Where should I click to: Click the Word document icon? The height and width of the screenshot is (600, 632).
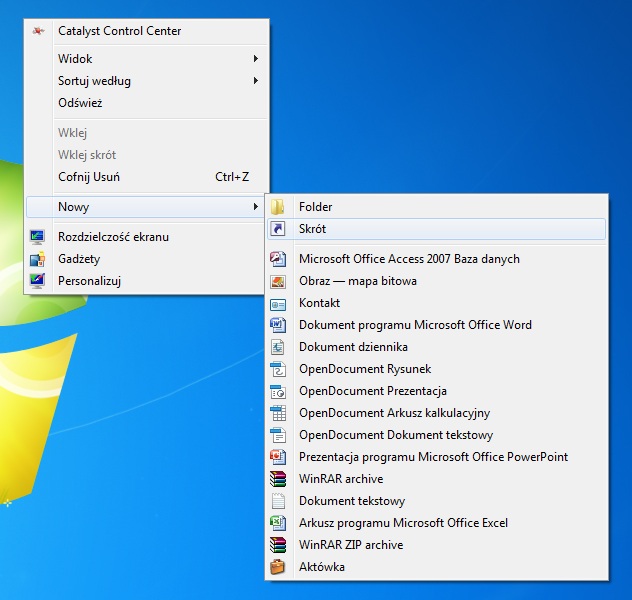point(278,325)
